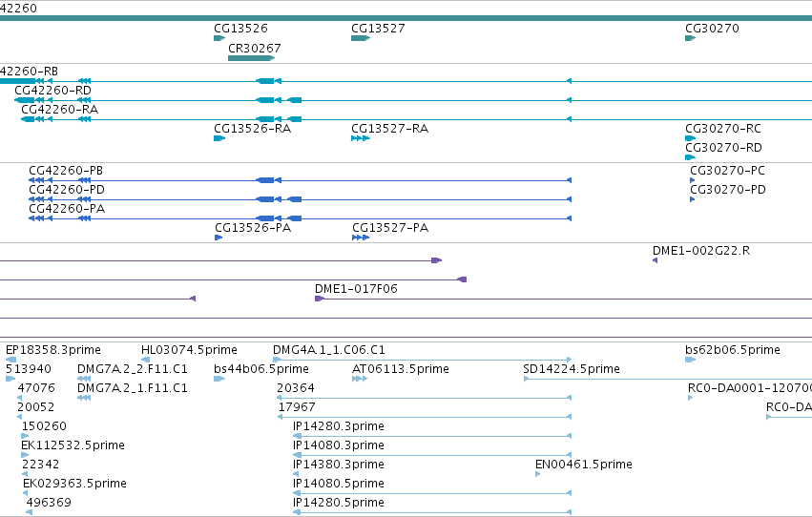Select the CG30270-RD transcript label

[723, 148]
